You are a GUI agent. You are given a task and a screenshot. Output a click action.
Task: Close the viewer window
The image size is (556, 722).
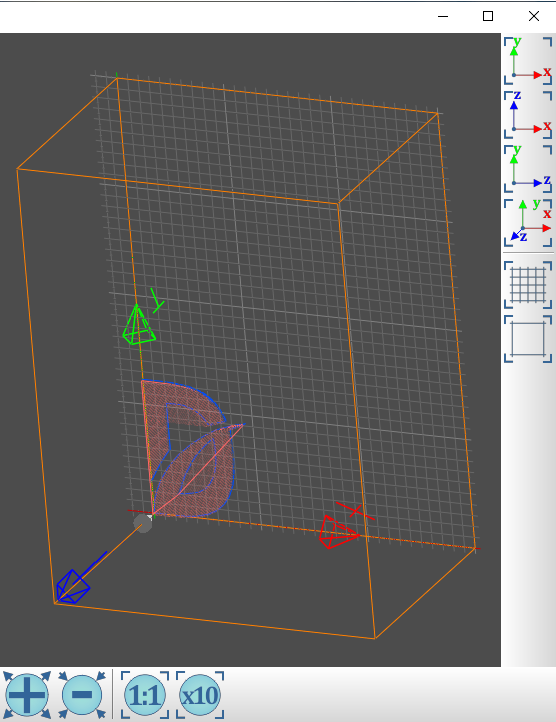tap(533, 16)
